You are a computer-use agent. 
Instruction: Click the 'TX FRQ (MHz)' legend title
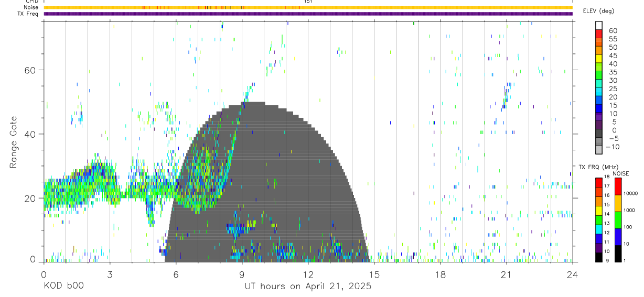(598, 167)
